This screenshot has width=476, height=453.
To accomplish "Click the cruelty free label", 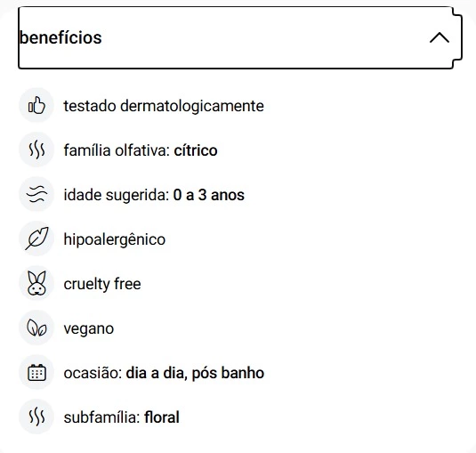I will click(102, 284).
